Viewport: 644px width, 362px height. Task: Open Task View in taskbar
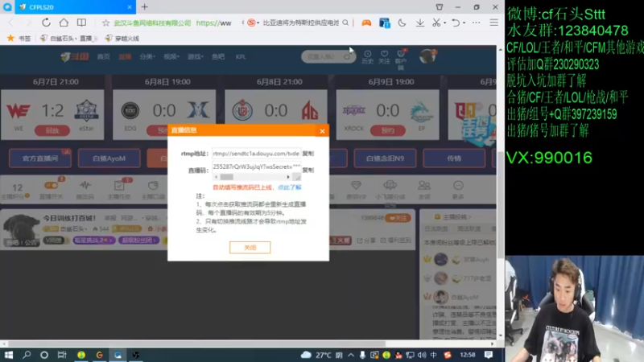pyautogui.click(x=62, y=355)
